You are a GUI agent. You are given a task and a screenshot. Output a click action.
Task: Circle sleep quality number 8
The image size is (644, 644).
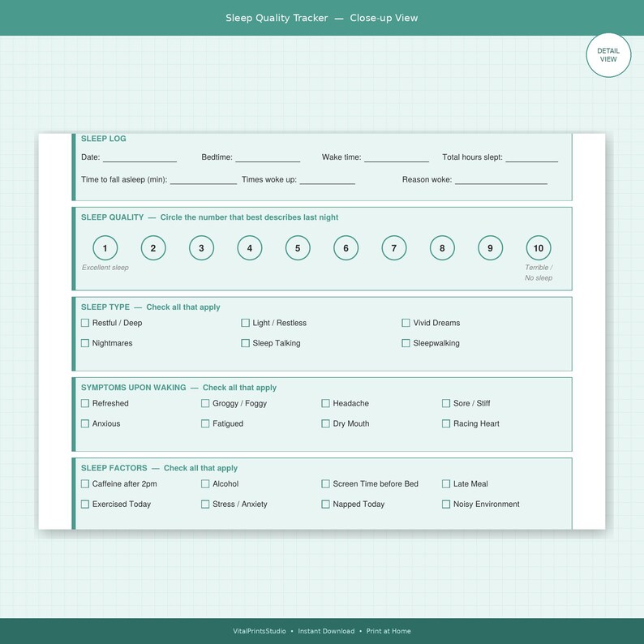point(442,248)
